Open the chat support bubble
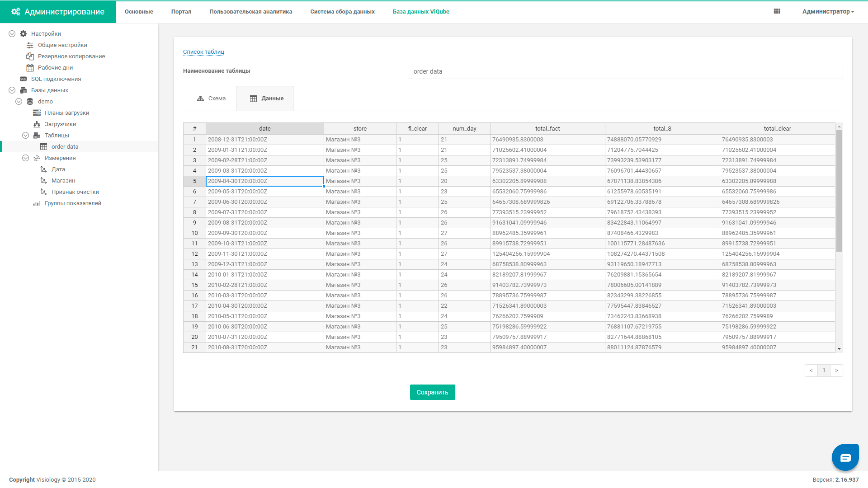This screenshot has height=488, width=868. (x=845, y=457)
